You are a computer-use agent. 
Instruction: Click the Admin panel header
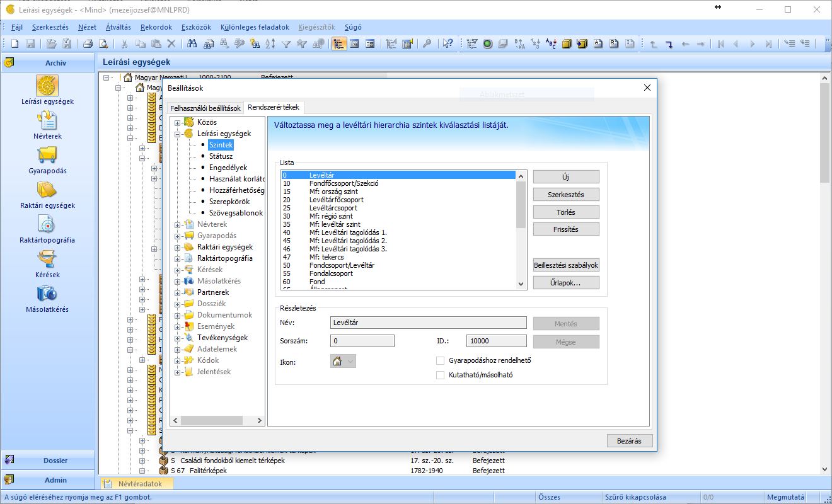point(48,480)
